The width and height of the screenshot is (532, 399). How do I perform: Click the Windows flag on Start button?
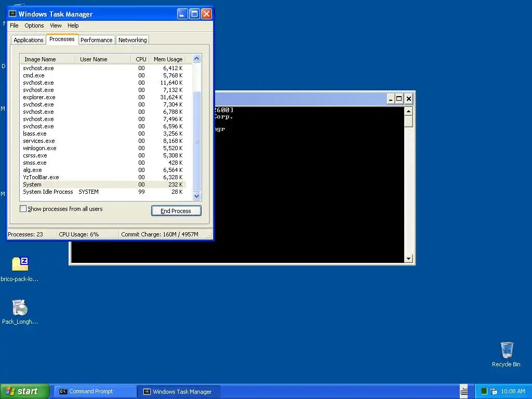click(10, 391)
